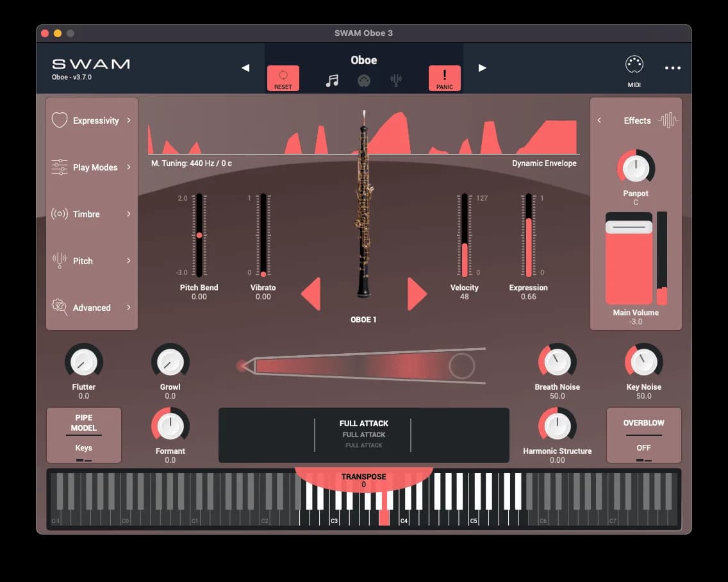Open Advanced settings magnifier-gear icon
This screenshot has width=728, height=582.
(x=58, y=307)
